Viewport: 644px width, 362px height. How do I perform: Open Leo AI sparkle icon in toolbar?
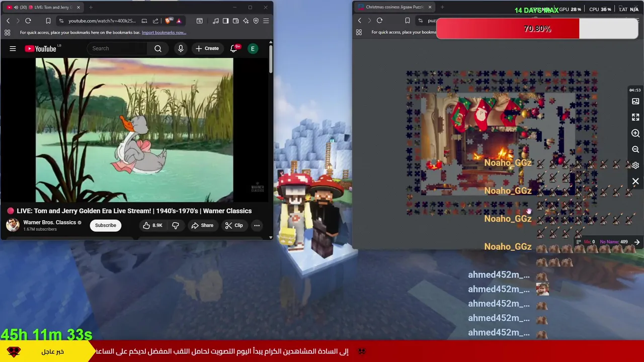click(x=246, y=21)
